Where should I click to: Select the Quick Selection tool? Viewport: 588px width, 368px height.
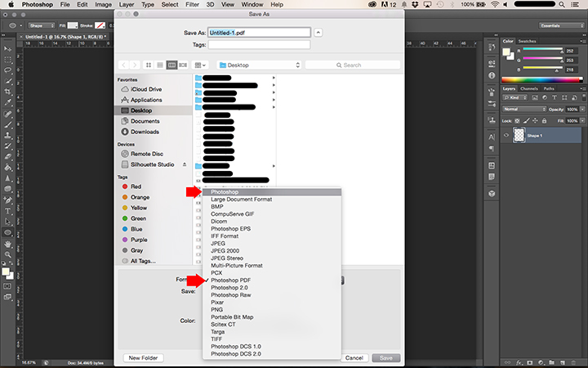7,81
